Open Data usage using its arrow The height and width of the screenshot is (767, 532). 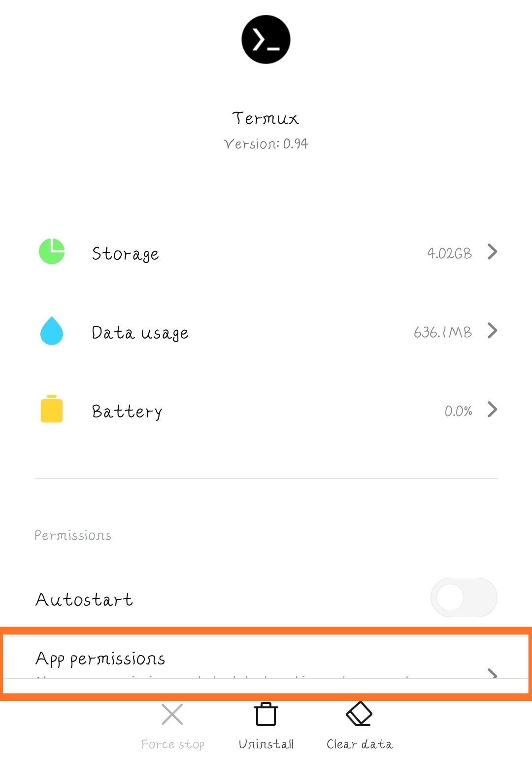tap(492, 331)
